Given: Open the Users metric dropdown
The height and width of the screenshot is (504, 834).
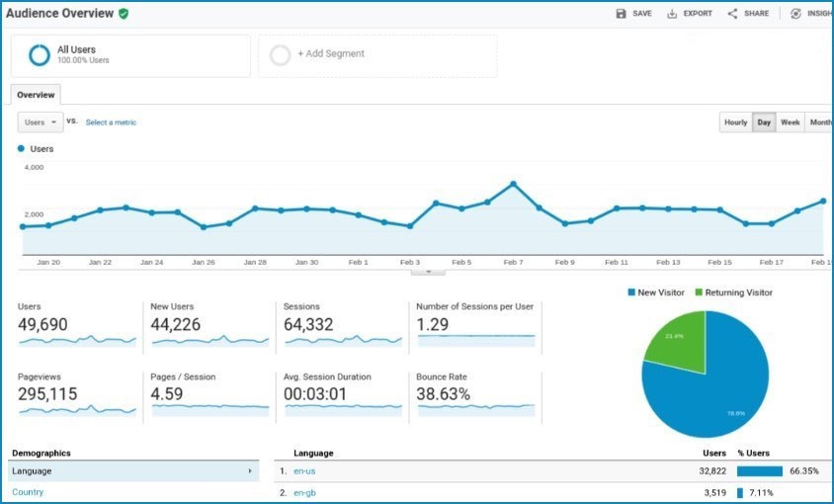Looking at the screenshot, I should (x=41, y=123).
